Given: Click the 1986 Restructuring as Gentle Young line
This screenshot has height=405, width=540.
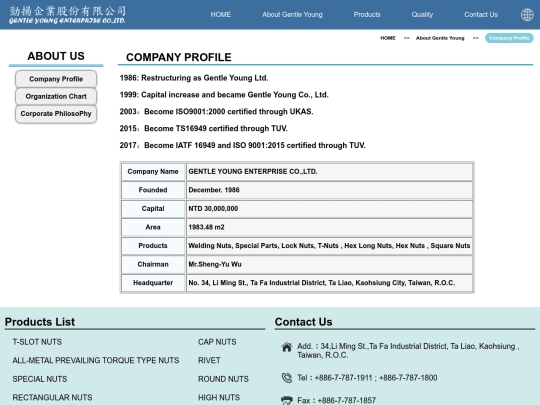Looking at the screenshot, I should pos(194,78).
